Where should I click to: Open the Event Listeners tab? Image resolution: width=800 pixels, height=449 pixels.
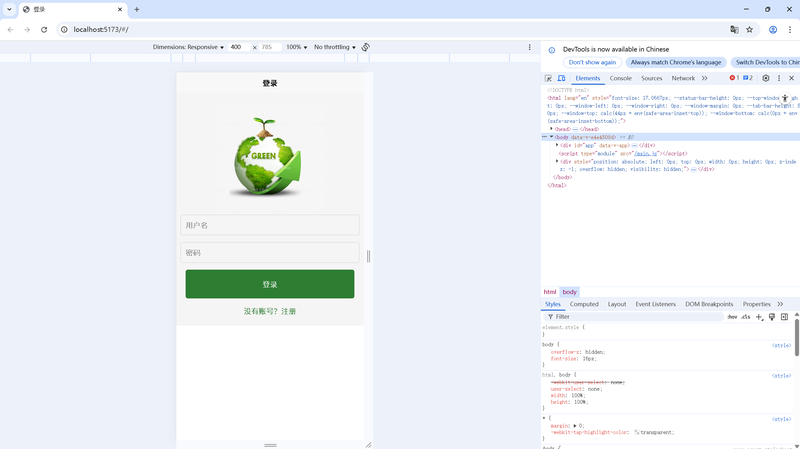[x=656, y=304]
